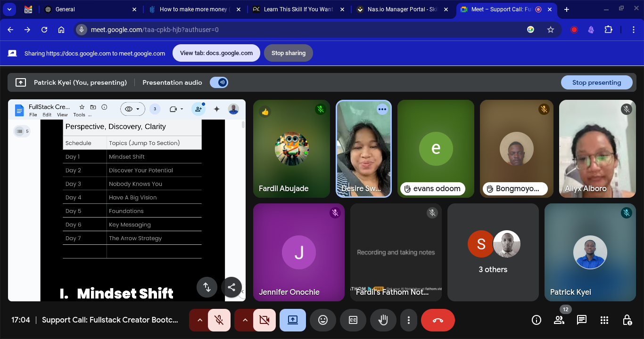Click the Docs share people icon
The image size is (644, 339).
[198, 109]
